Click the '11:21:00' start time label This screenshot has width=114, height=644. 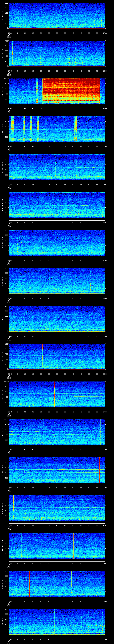[x=9, y=223]
